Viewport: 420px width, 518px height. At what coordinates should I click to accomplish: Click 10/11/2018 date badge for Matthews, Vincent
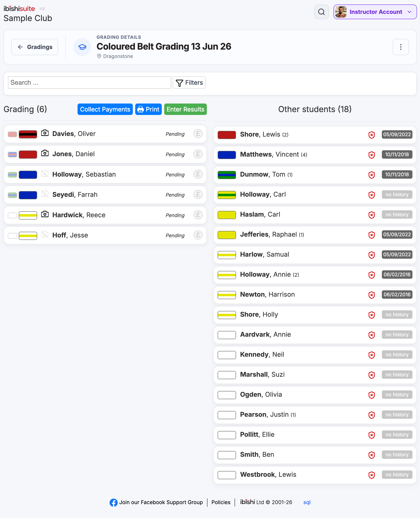point(397,155)
